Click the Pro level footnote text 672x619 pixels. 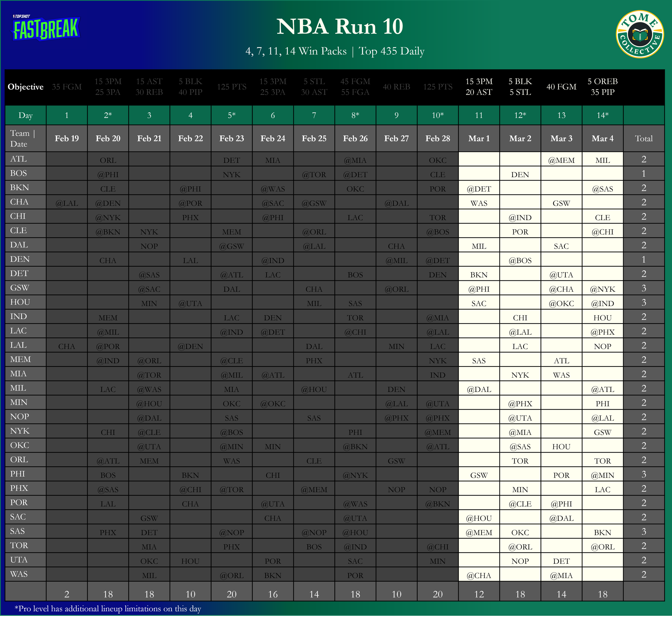coord(108,609)
